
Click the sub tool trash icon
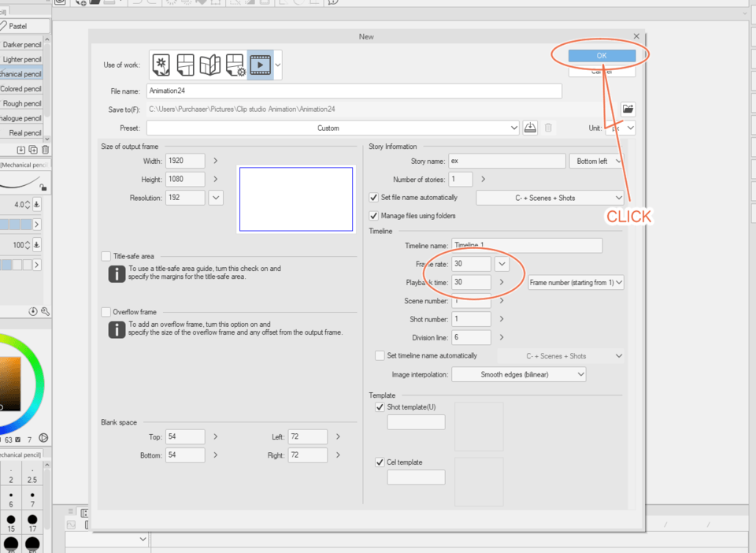[45, 150]
